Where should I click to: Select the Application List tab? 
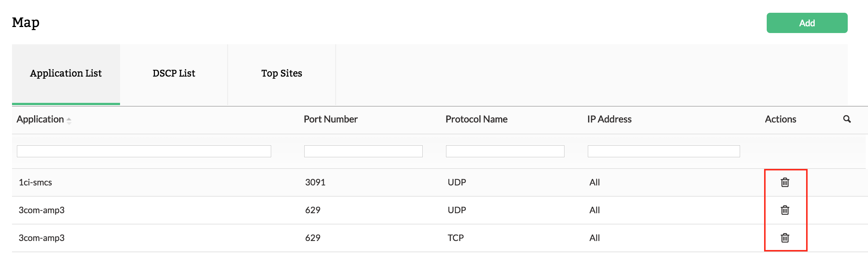click(66, 74)
